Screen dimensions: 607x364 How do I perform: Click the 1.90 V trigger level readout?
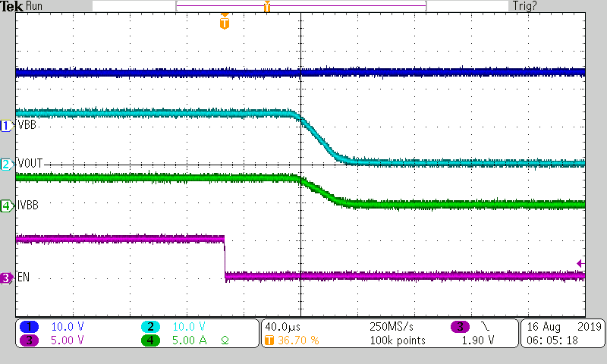click(478, 340)
